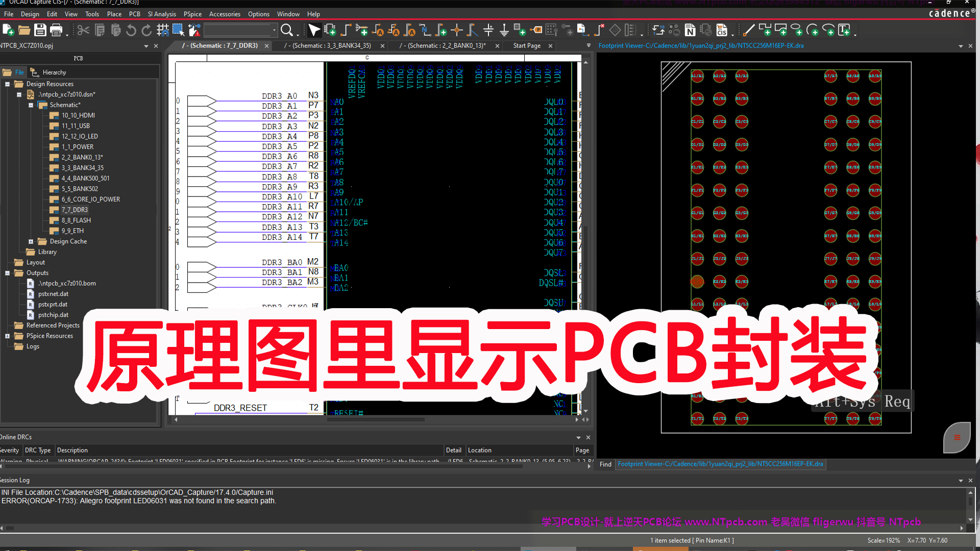
Task: Close the Online DRCs panel
Action: point(588,438)
